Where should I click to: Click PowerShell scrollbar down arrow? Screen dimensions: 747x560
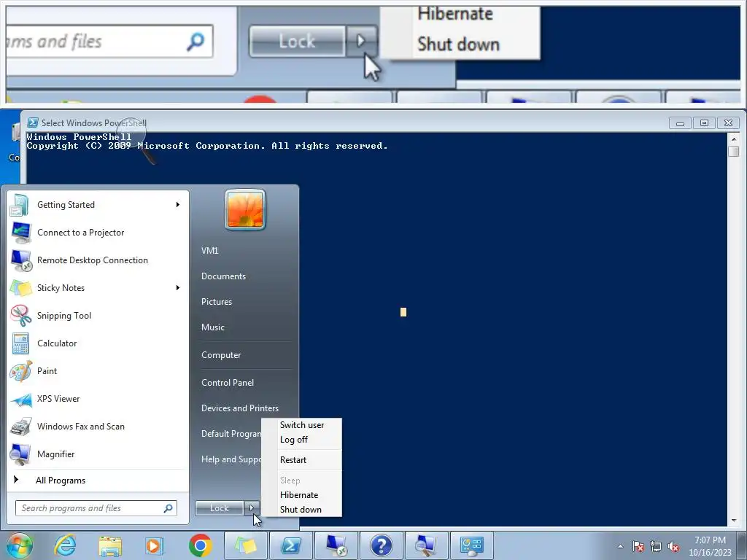click(734, 521)
